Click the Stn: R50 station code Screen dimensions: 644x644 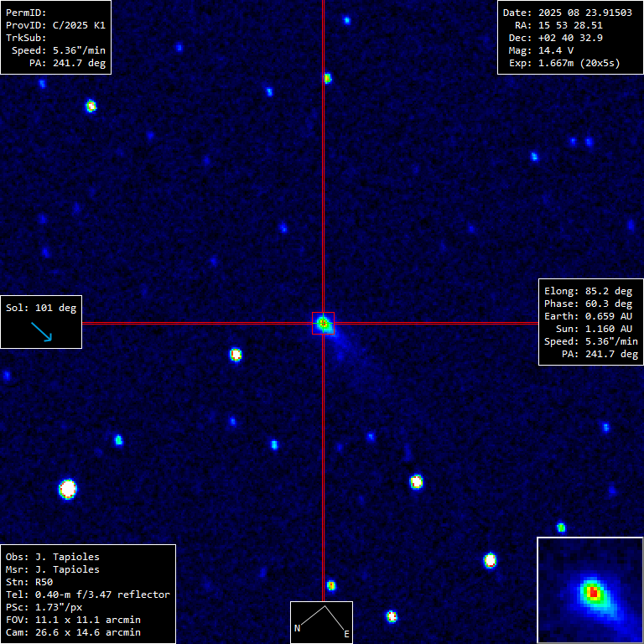(x=29, y=582)
